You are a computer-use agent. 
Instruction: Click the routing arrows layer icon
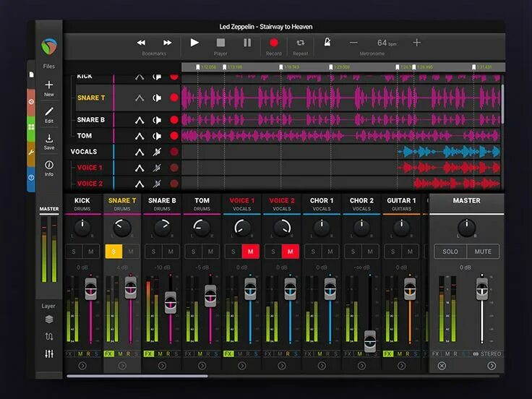click(x=49, y=337)
